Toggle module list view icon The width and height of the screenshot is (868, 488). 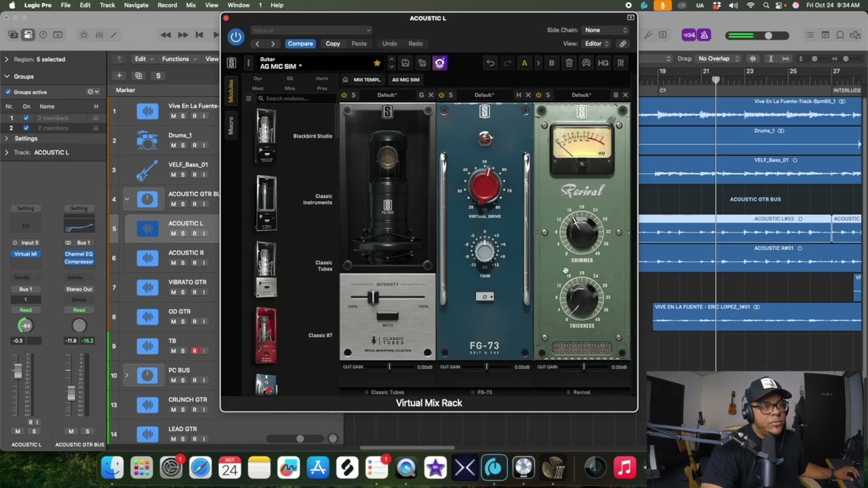point(248,98)
